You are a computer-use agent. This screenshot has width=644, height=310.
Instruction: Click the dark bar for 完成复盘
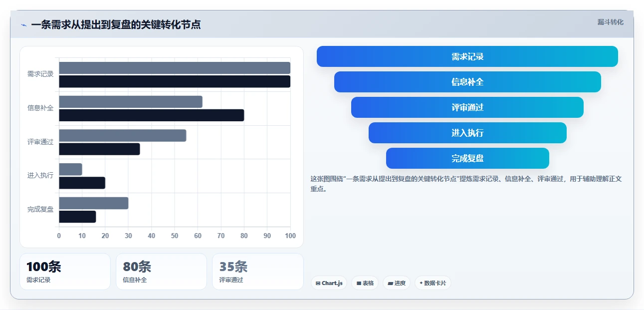click(77, 217)
